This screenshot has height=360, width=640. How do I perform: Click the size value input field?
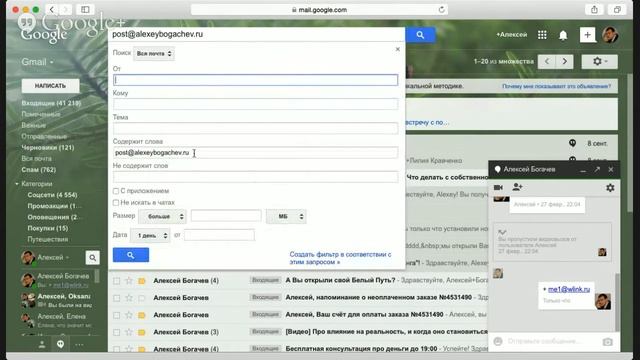pyautogui.click(x=226, y=216)
